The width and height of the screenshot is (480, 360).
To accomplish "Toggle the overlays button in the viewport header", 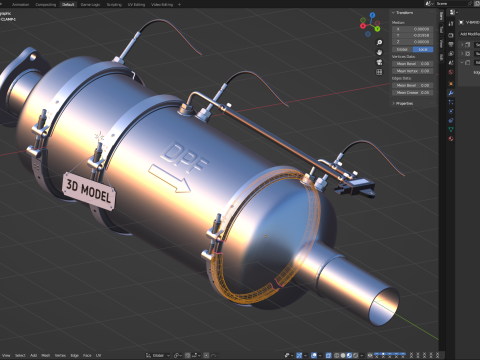I will click(314, 355).
